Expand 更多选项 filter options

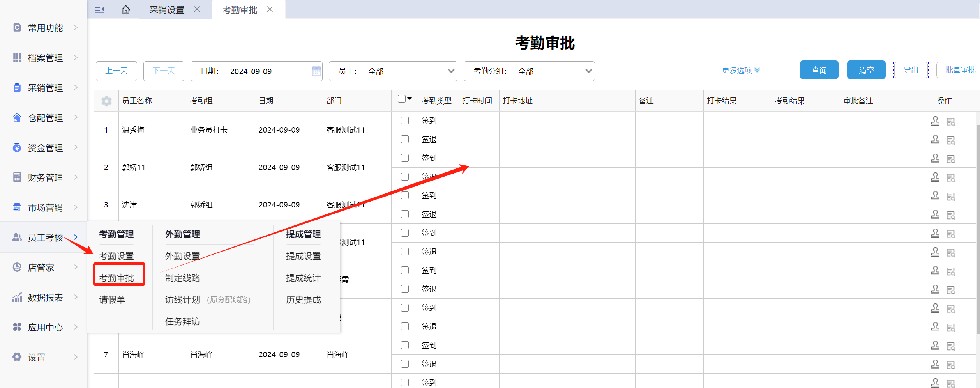[x=740, y=70]
